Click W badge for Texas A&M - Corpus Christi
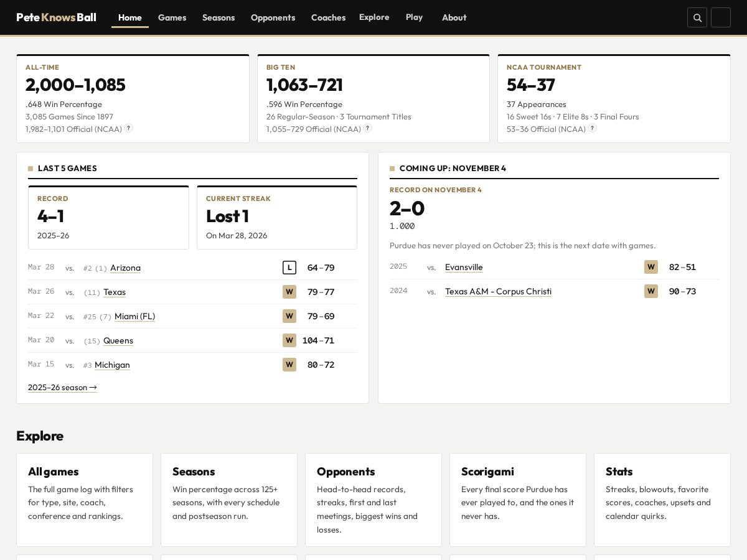The width and height of the screenshot is (747, 560). point(651,291)
